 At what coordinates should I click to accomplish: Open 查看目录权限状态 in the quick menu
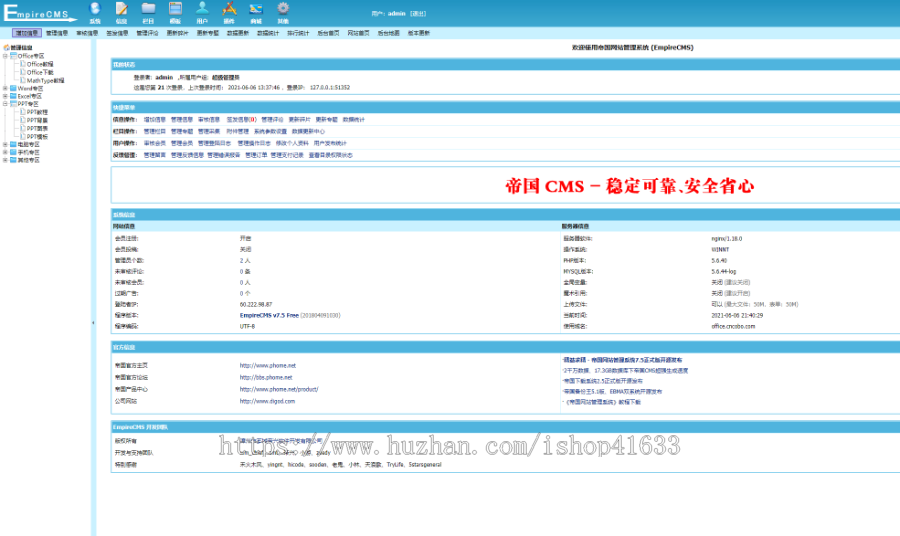pyautogui.click(x=331, y=156)
